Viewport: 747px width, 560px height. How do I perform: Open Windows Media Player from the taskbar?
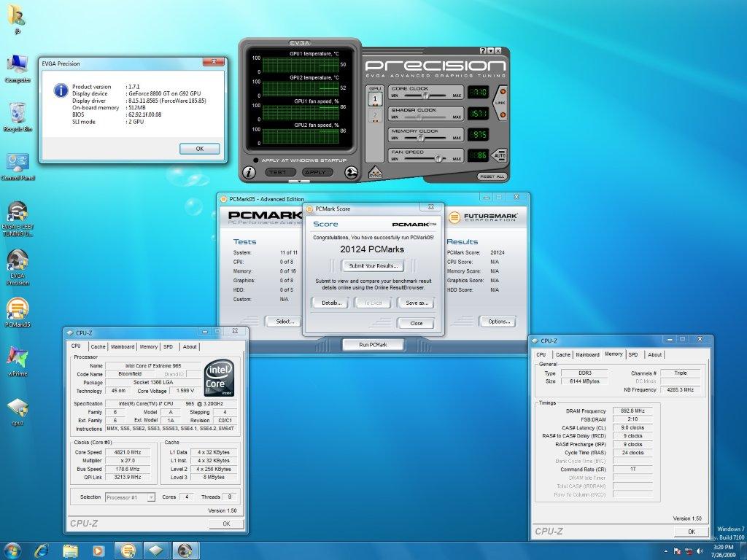pyautogui.click(x=98, y=551)
